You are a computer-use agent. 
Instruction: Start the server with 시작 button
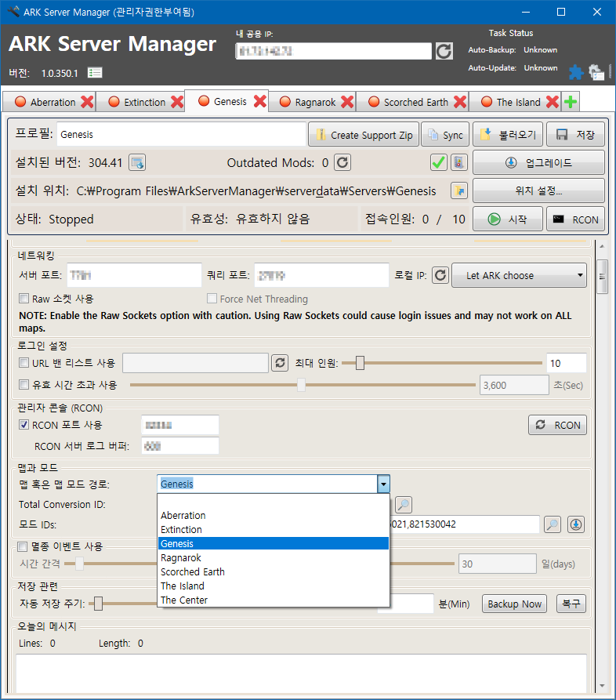point(508,219)
